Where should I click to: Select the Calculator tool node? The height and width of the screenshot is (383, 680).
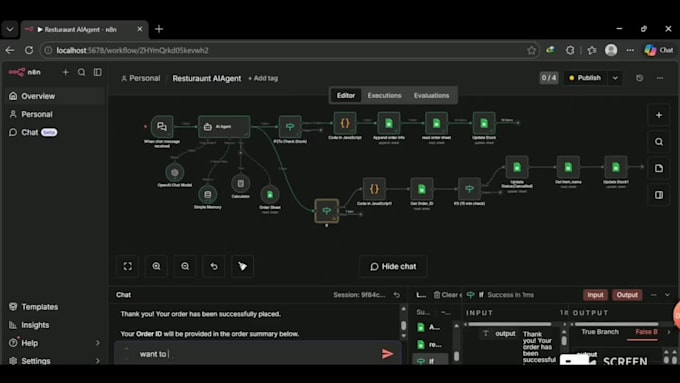pos(240,183)
